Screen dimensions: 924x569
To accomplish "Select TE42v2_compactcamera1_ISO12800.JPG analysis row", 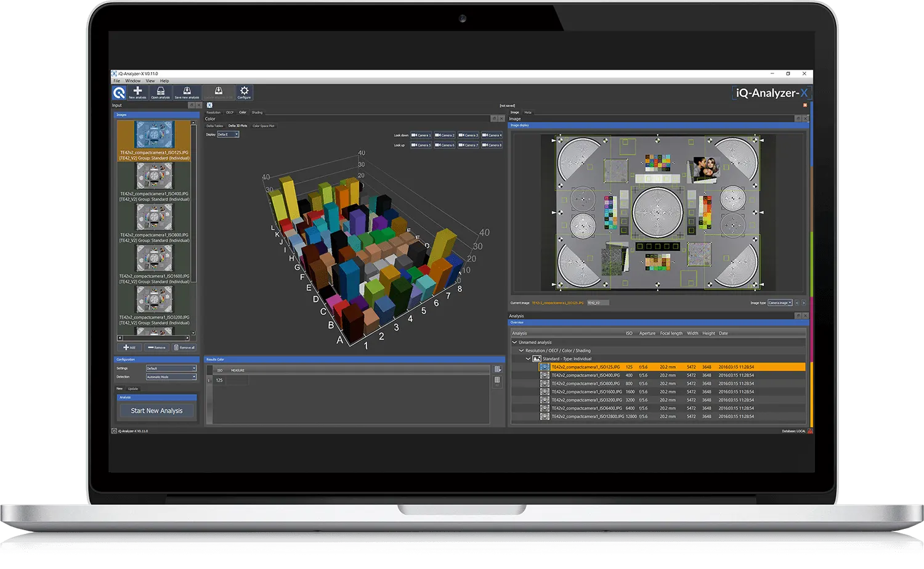I will click(x=673, y=416).
